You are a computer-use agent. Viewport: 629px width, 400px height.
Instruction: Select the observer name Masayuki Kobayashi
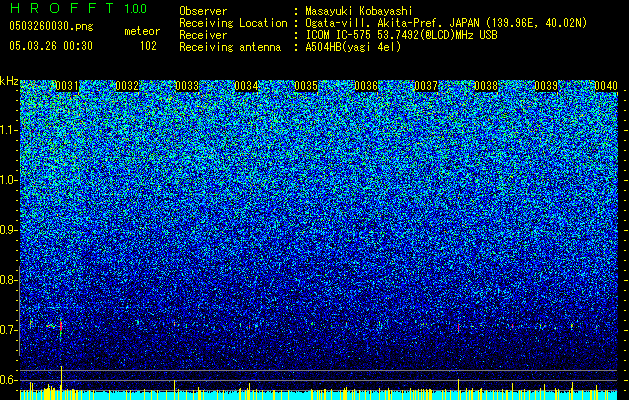click(359, 11)
